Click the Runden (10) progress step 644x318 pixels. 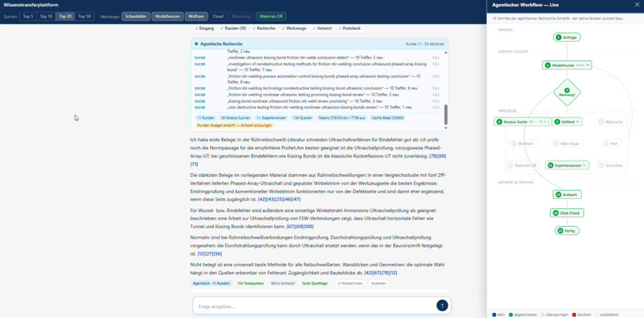click(233, 28)
